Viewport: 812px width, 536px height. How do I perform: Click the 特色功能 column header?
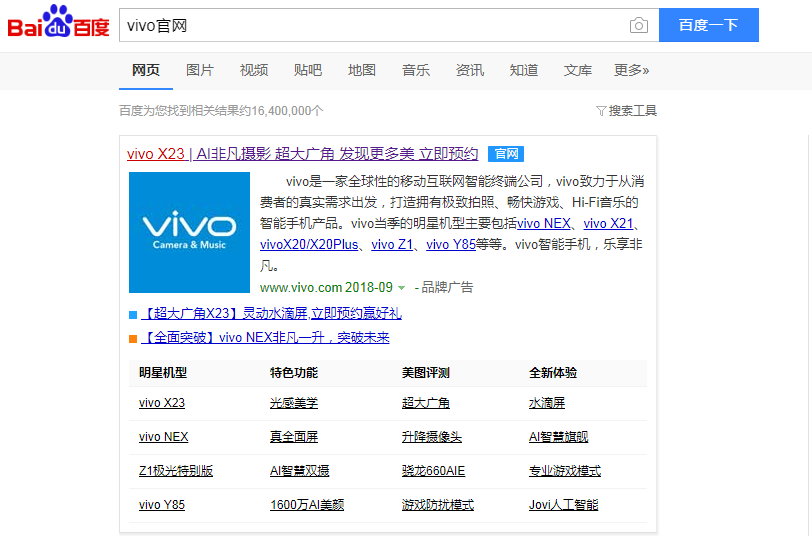tap(294, 373)
